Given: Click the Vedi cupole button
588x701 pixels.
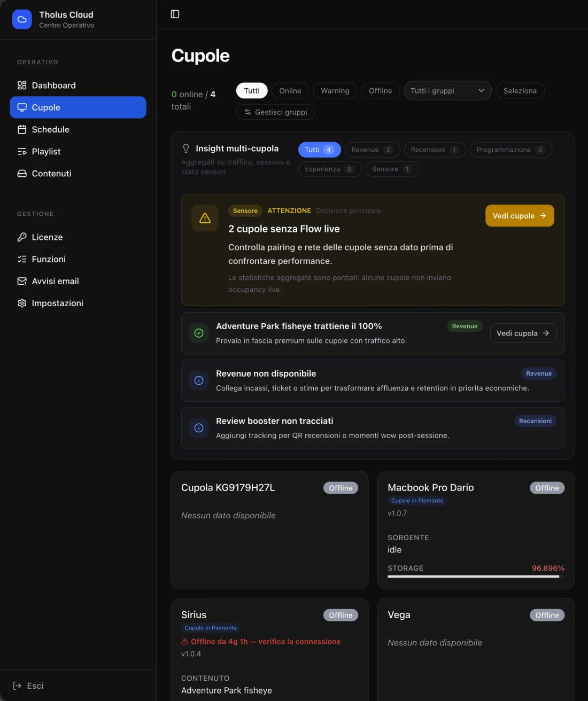Looking at the screenshot, I should pyautogui.click(x=520, y=216).
